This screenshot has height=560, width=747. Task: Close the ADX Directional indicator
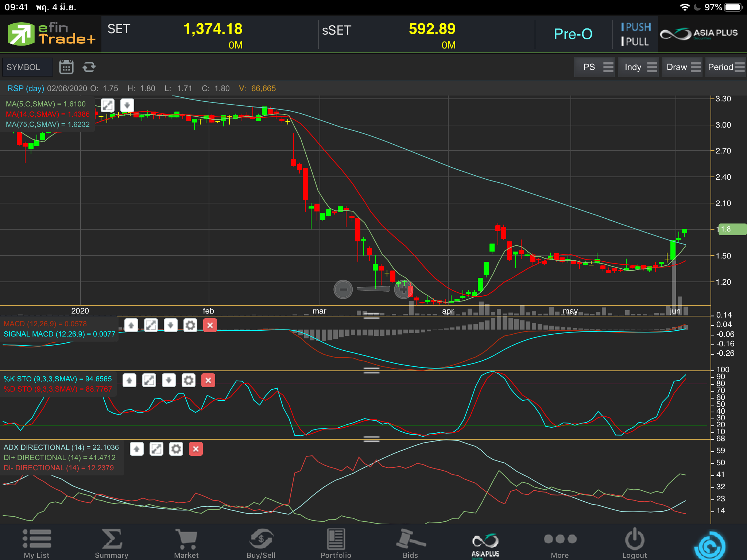point(196,449)
